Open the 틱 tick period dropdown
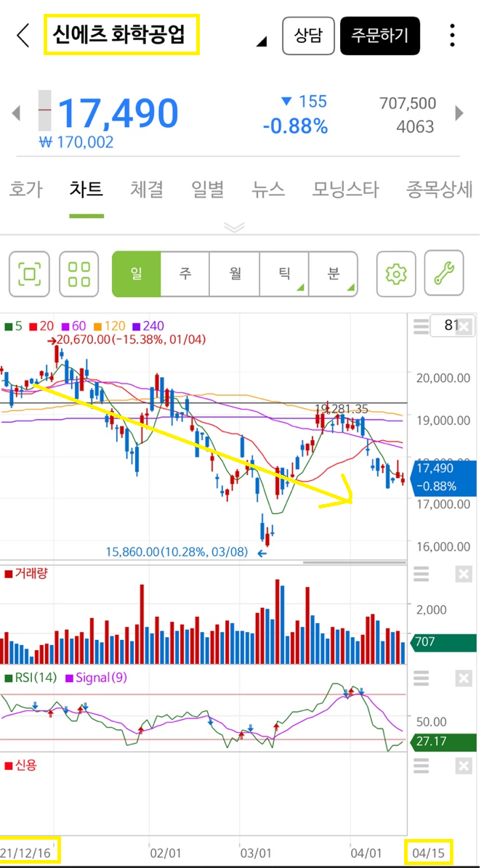The width and height of the screenshot is (484, 868). tap(283, 273)
